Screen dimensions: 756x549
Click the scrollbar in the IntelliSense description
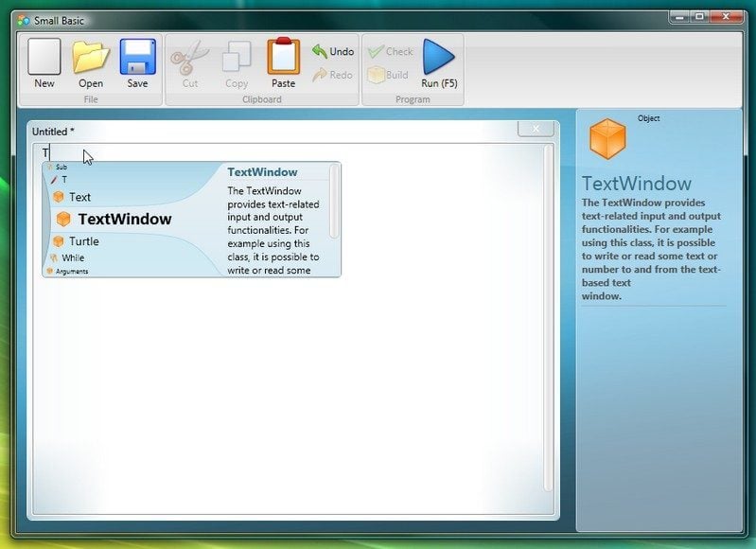(334, 202)
